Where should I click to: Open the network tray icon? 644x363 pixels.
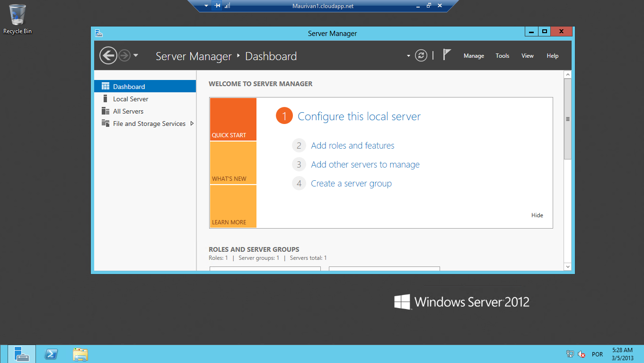point(570,354)
